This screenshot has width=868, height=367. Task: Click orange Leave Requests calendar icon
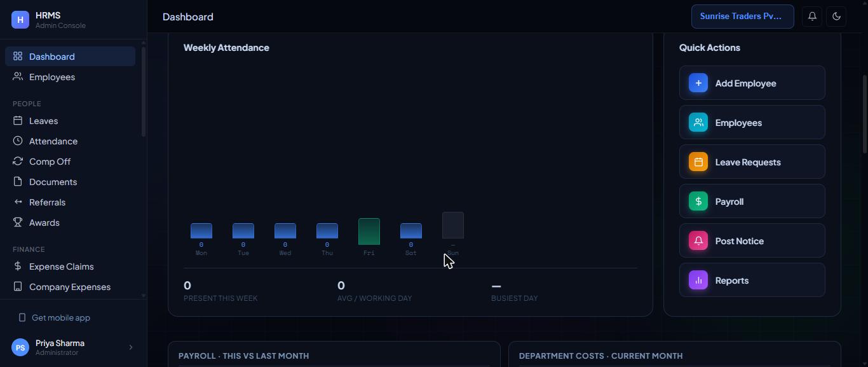pyautogui.click(x=698, y=162)
